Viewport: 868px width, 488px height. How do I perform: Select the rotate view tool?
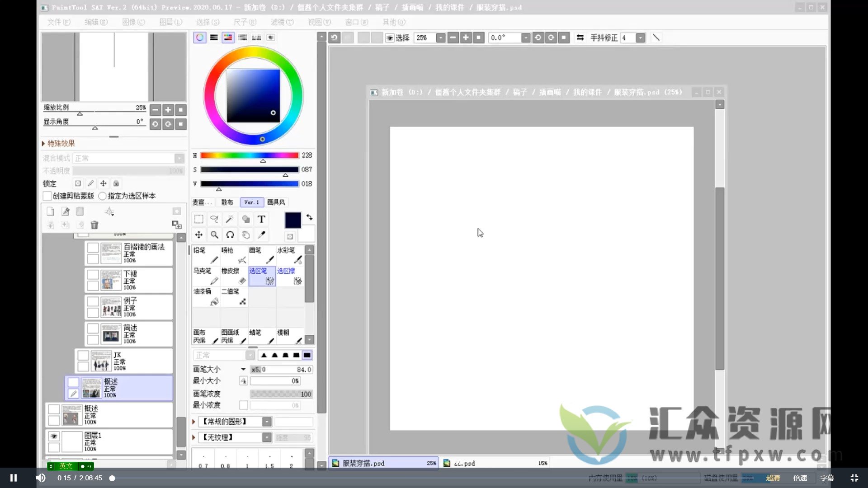(x=230, y=235)
